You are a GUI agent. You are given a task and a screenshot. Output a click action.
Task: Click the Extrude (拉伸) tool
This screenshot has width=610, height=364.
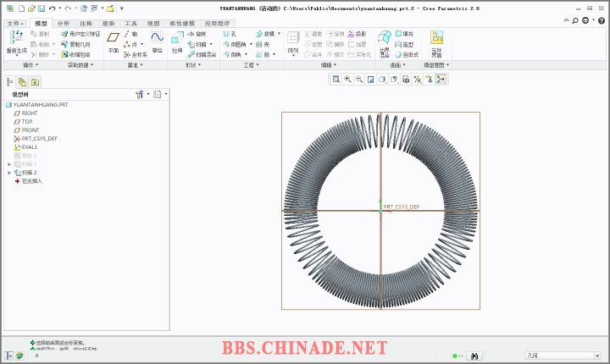pos(177,41)
